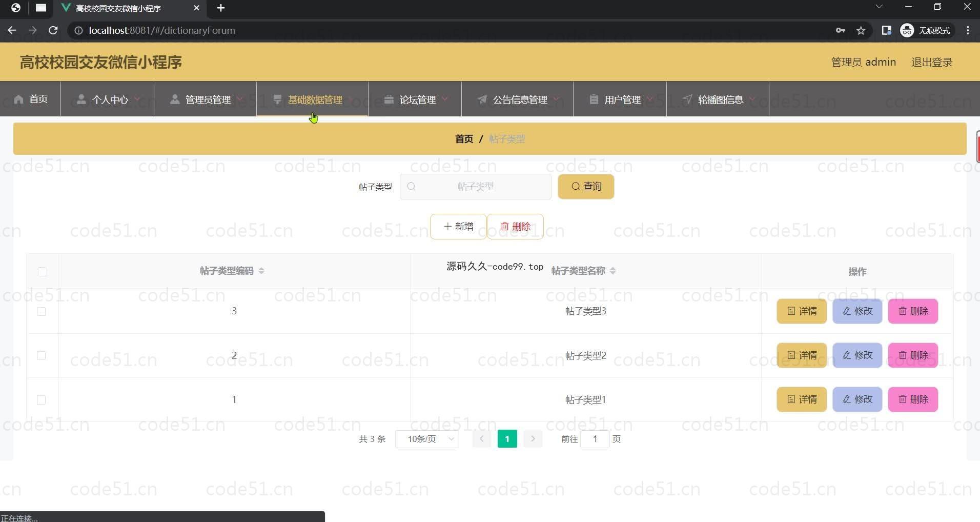
Task: Check the row checkbox for 帖子类型2
Action: (x=42, y=355)
